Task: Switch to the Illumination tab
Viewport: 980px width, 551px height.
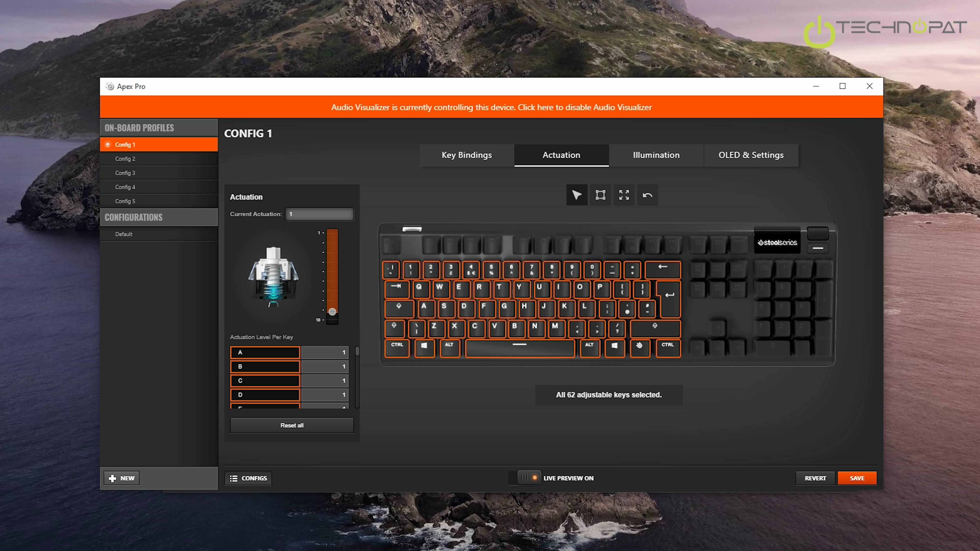Action: (656, 155)
